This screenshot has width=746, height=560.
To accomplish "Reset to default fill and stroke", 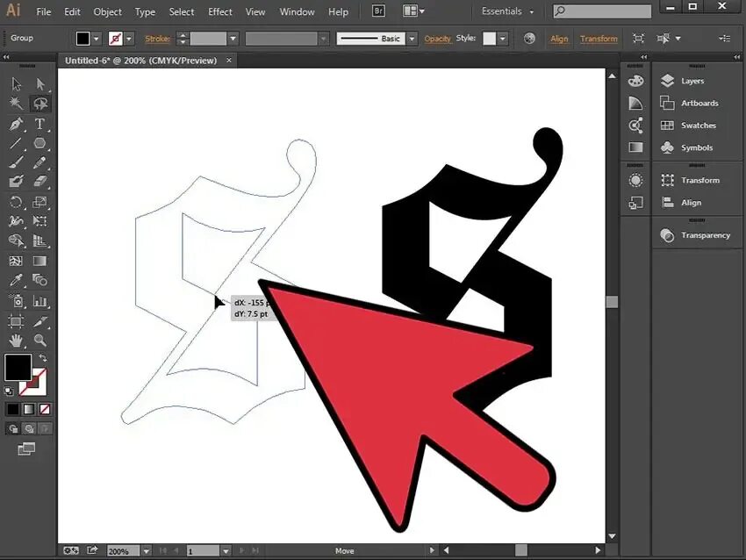I will coord(9,391).
